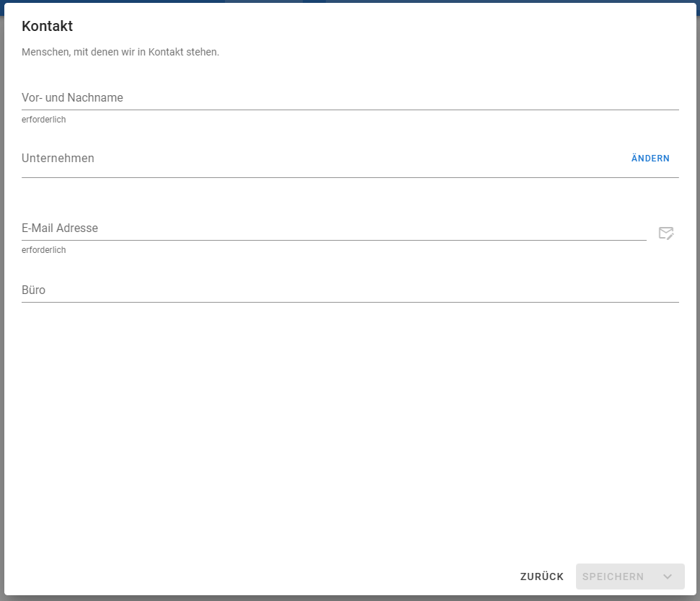Click the Speichern button
This screenshot has height=601, width=700.
point(613,576)
